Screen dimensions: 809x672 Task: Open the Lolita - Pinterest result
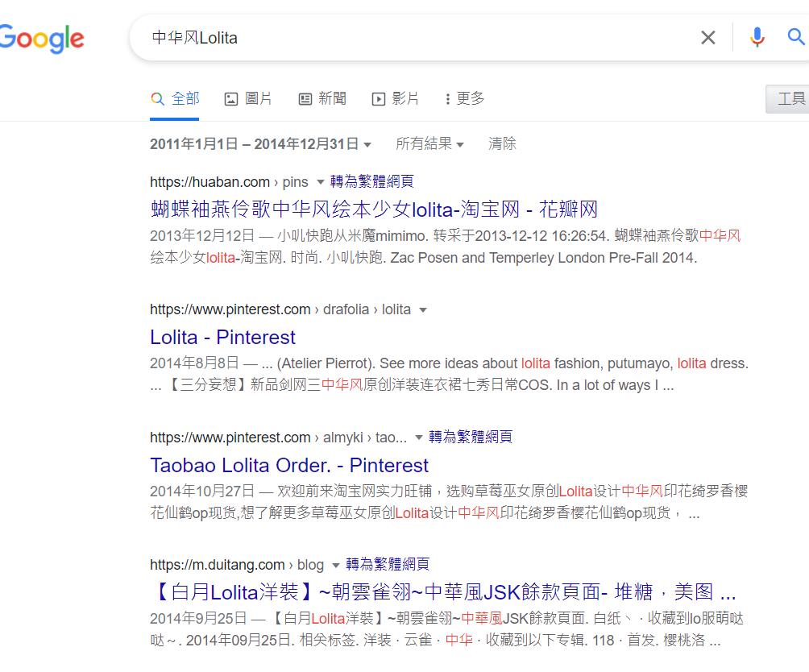(222, 337)
